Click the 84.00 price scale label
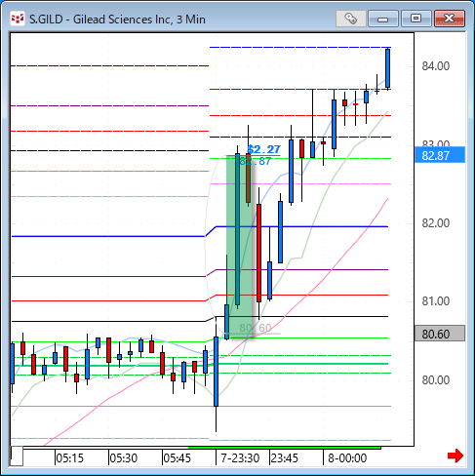The image size is (475, 476). pos(436,66)
